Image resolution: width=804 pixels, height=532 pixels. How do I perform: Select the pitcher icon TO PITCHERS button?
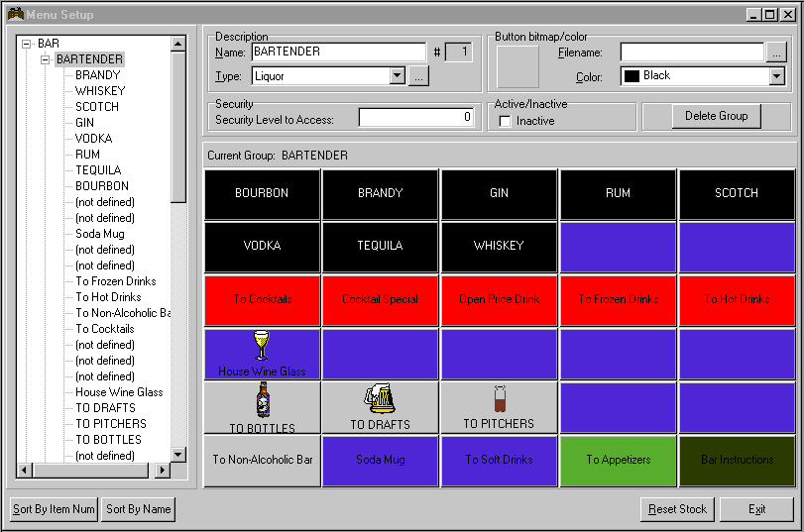pos(499,407)
